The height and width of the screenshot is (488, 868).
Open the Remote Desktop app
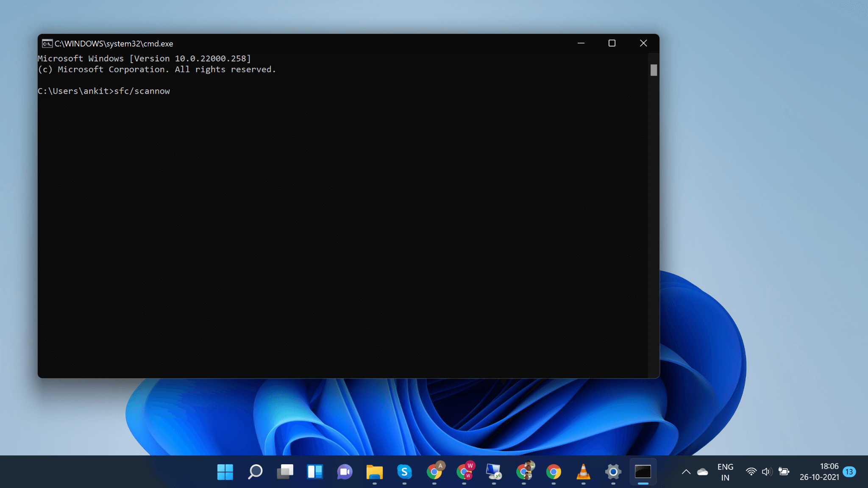click(x=494, y=471)
